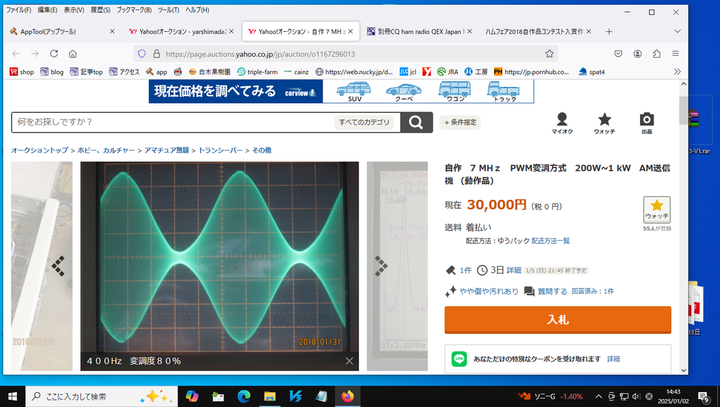Viewport: 720px width, 407px height.
Task: Submit search with the magnifier button
Action: coord(416,122)
